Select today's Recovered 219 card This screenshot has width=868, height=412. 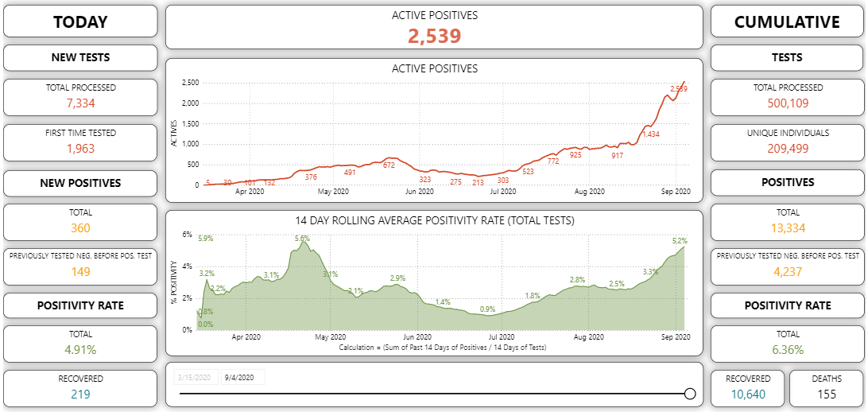pyautogui.click(x=80, y=387)
